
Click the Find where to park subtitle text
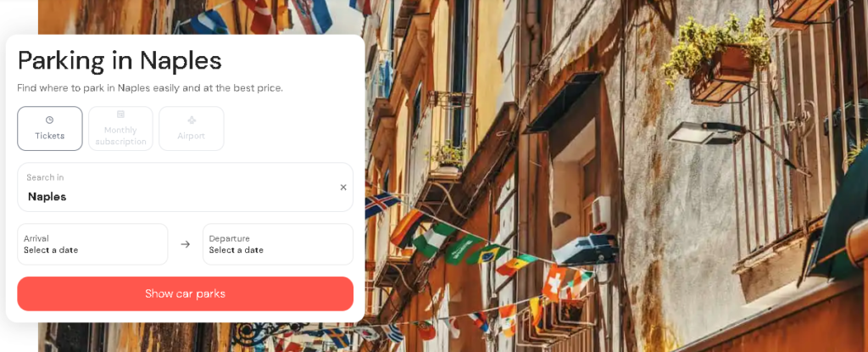pyautogui.click(x=150, y=88)
